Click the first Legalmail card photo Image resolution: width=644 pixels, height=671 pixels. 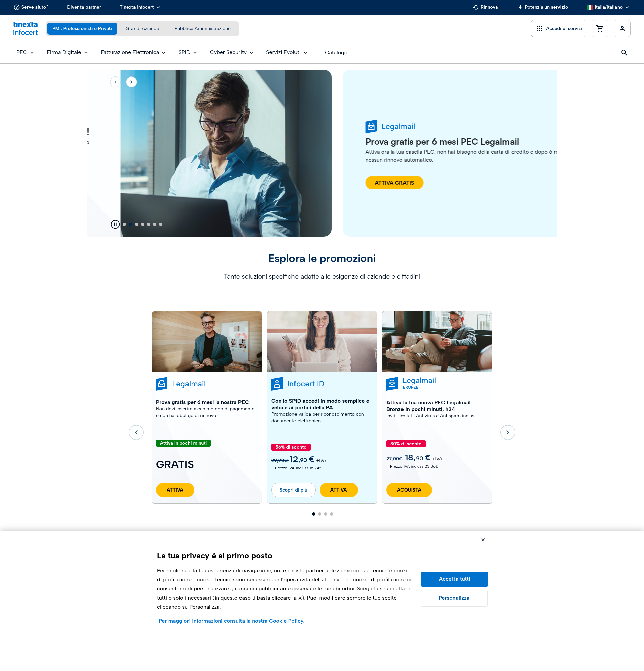(x=207, y=341)
